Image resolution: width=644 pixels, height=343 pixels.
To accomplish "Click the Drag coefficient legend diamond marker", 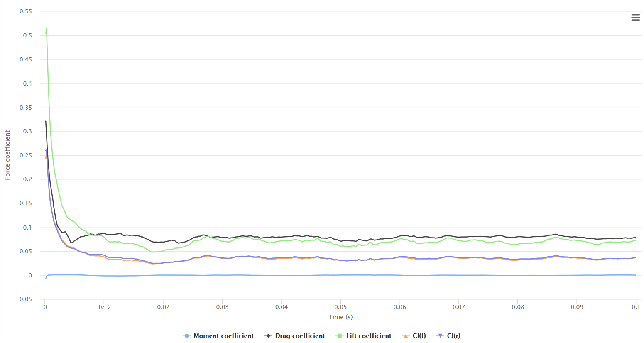I will 268,336.
